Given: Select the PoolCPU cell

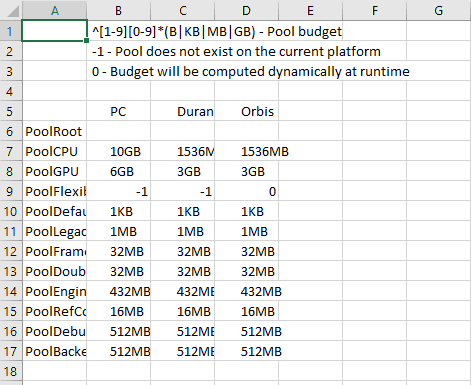Looking at the screenshot, I should click(x=55, y=151).
